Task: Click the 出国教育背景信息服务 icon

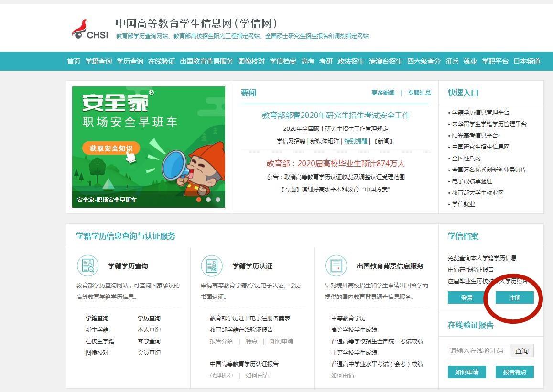Action: tap(336, 265)
